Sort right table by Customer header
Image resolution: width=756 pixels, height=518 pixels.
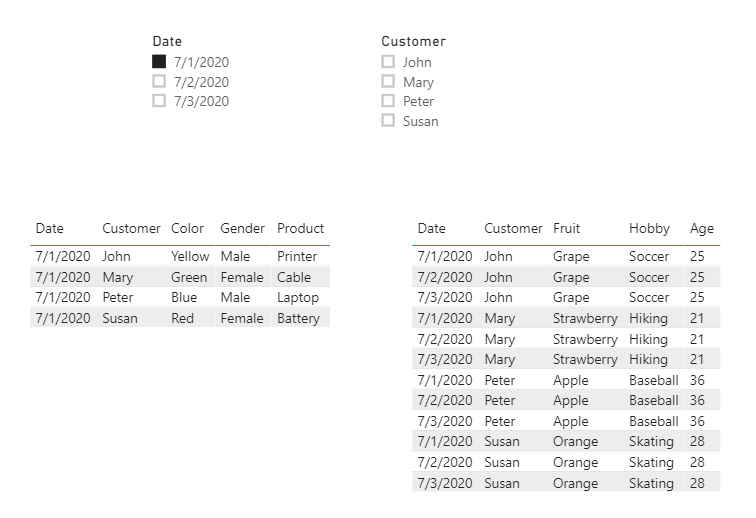(513, 228)
